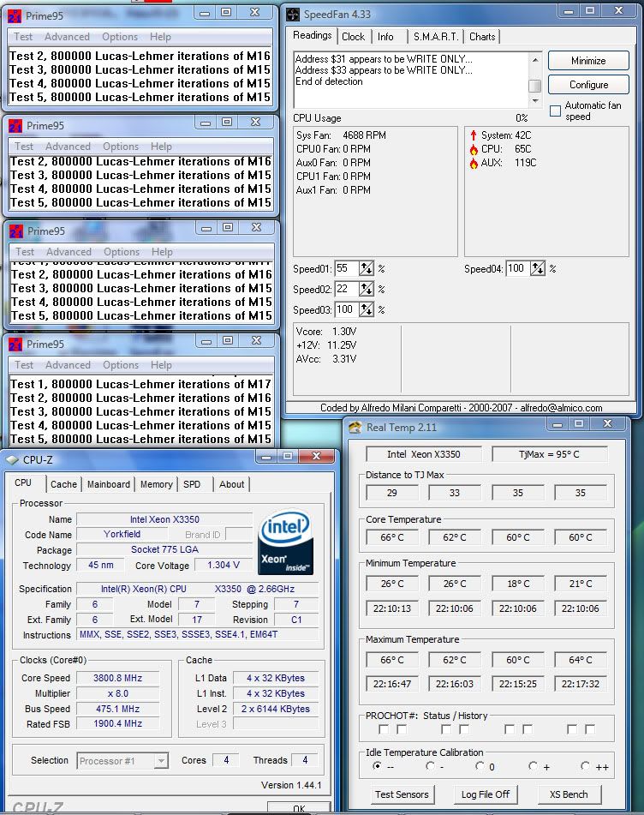Switch to the Clock tab in SpeedFan
The height and width of the screenshot is (815, 644).
pos(353,37)
